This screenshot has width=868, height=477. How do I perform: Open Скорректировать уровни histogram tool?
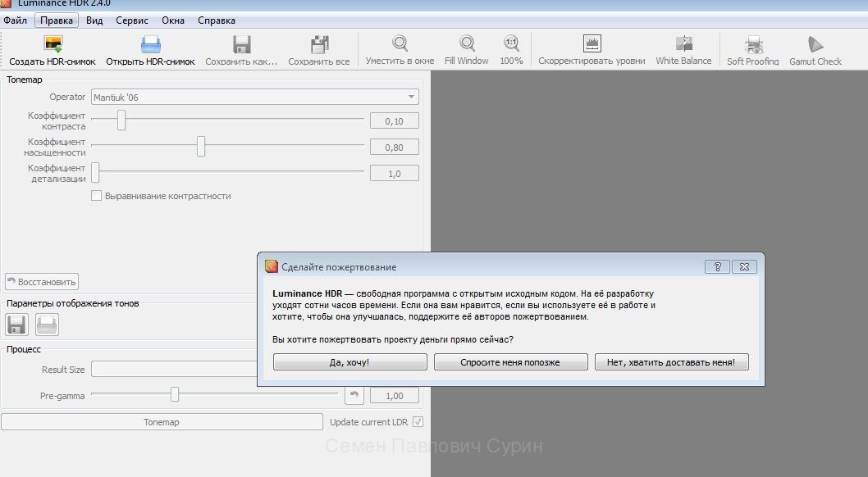coord(592,43)
